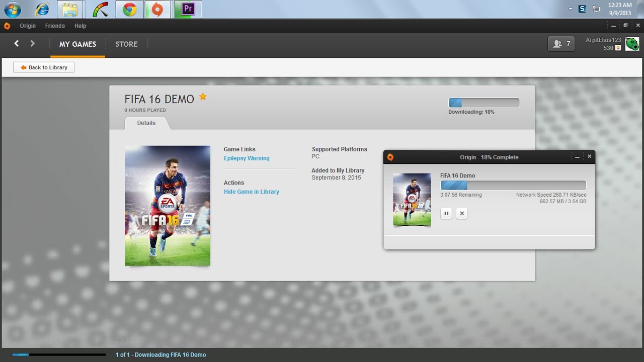The height and width of the screenshot is (362, 644).
Task: Open the network tray icon
Action: (597, 9)
